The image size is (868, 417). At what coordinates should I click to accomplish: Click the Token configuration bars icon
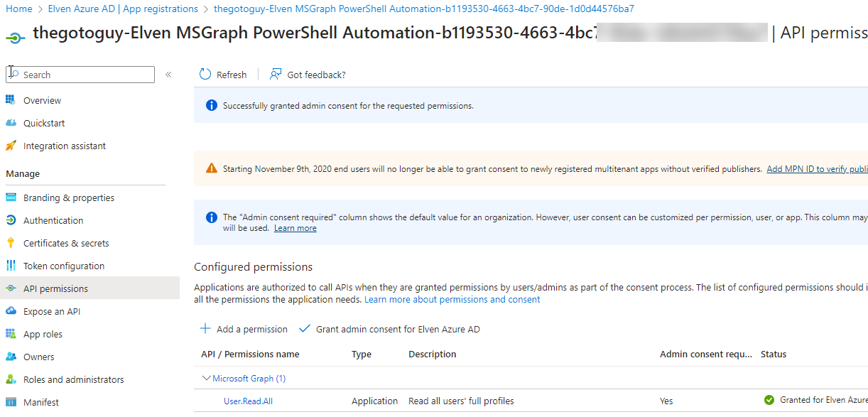pyautogui.click(x=11, y=266)
